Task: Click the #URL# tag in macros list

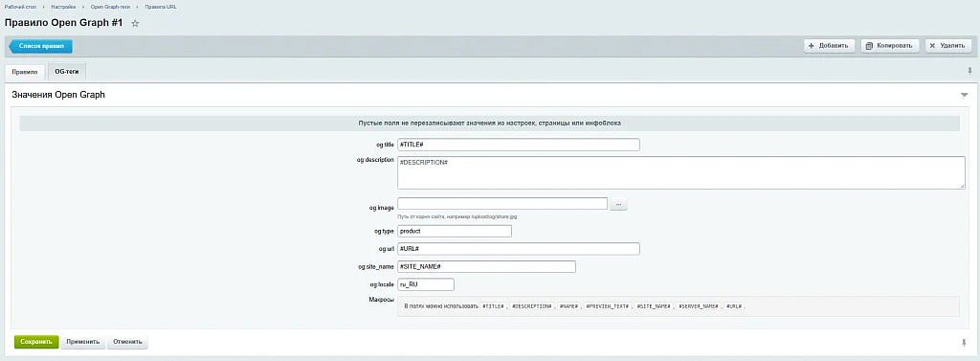Action: 734,306
